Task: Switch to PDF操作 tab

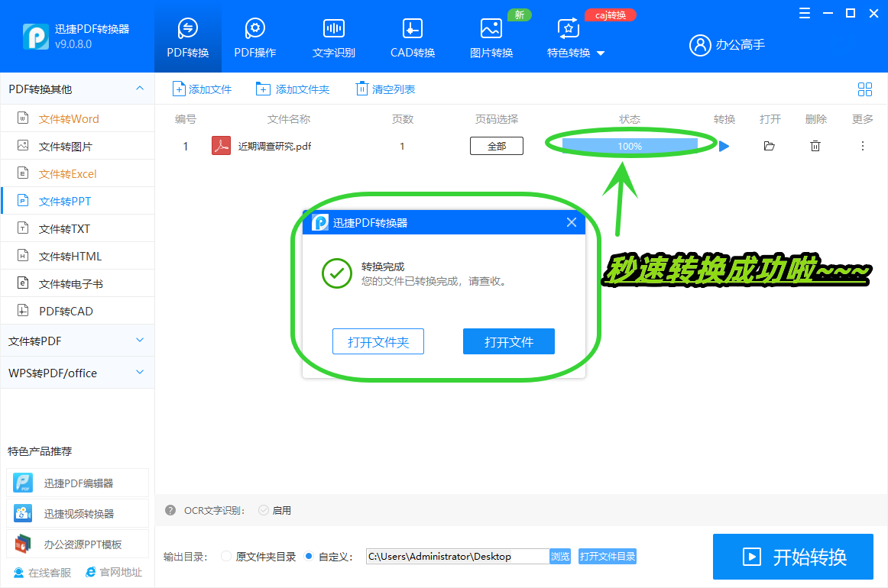Action: click(x=254, y=37)
